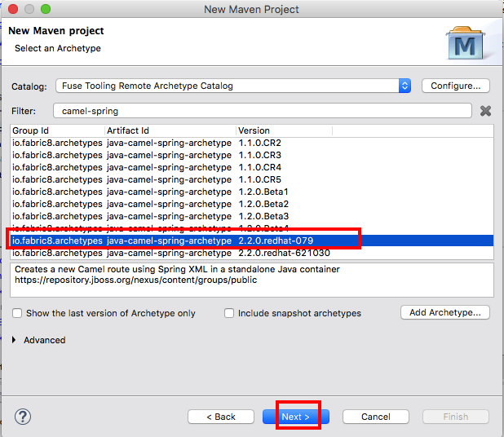
Task: Select archetype row with version 2.2.0.redhat-079
Action: coord(252,241)
